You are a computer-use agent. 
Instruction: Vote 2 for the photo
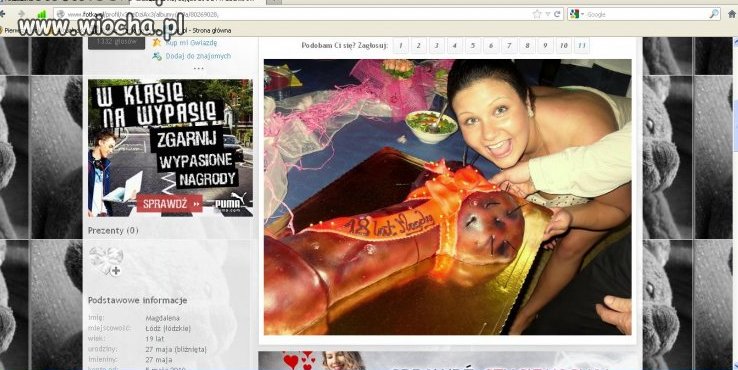418,46
